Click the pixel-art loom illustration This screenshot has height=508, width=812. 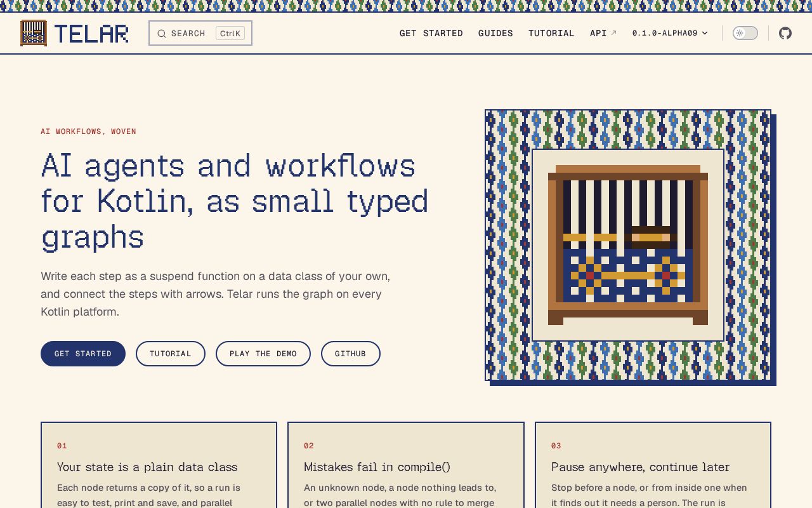pos(628,245)
